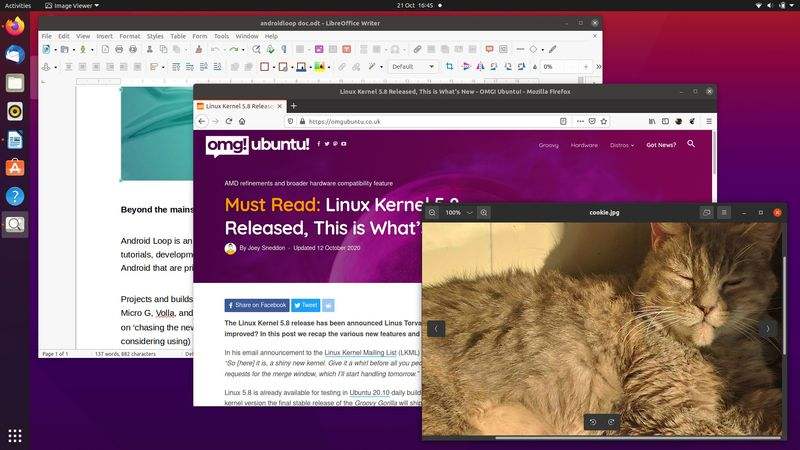
Task: Open Writer View menu
Action: pos(83,36)
